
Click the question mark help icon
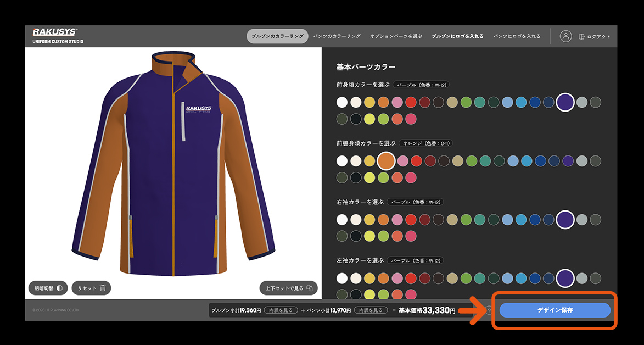click(488, 310)
